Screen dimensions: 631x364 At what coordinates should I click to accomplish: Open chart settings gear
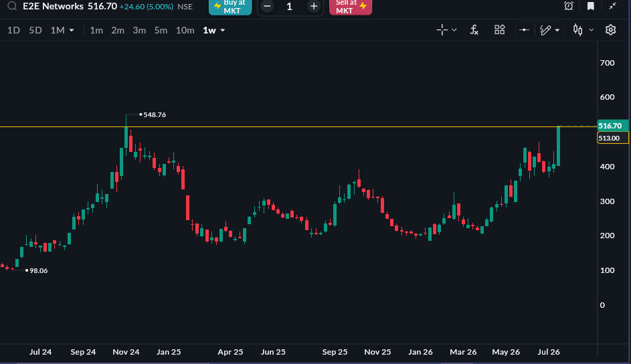(x=610, y=30)
